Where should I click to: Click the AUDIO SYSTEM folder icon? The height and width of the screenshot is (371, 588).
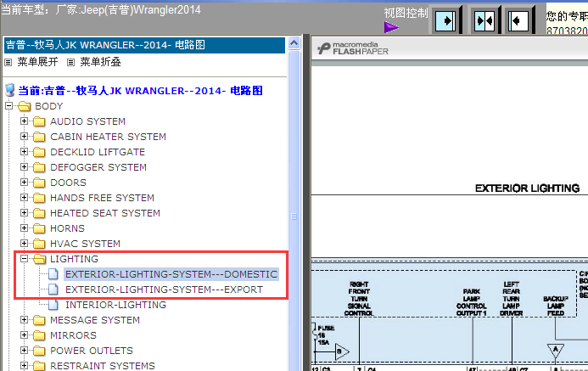point(39,121)
